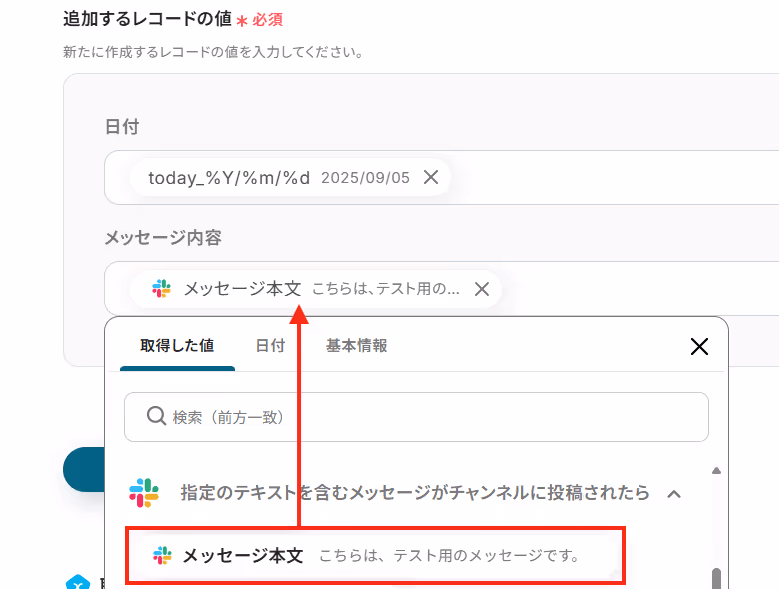Viewport: 779px width, 589px height.
Task: Click the today_%Y/%m/%d chip label
Action: (229, 177)
